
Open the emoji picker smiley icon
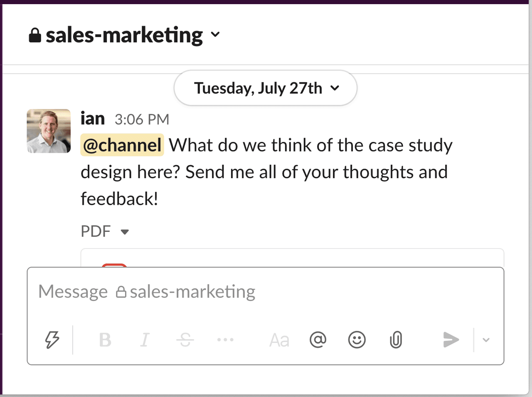tap(357, 340)
